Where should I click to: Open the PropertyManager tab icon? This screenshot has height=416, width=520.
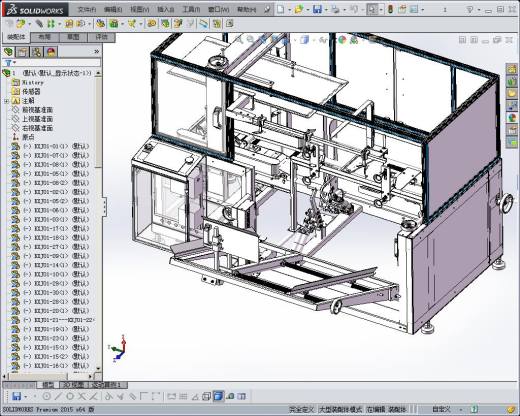click(23, 52)
